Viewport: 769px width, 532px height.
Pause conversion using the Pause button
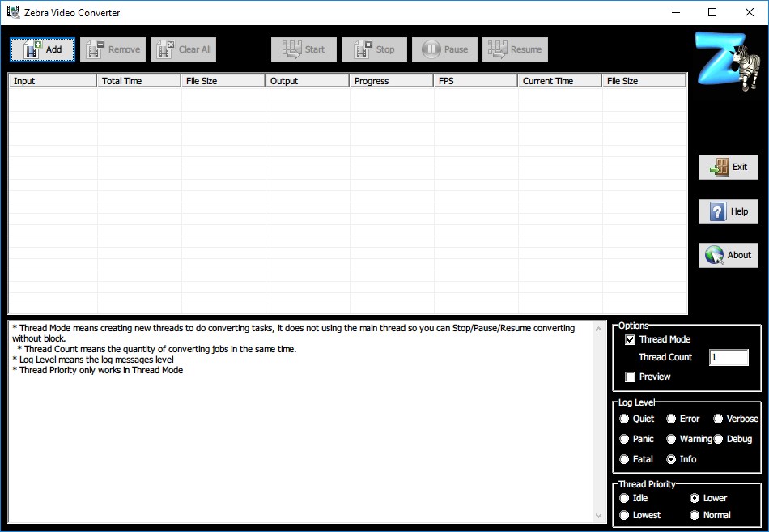pos(444,49)
